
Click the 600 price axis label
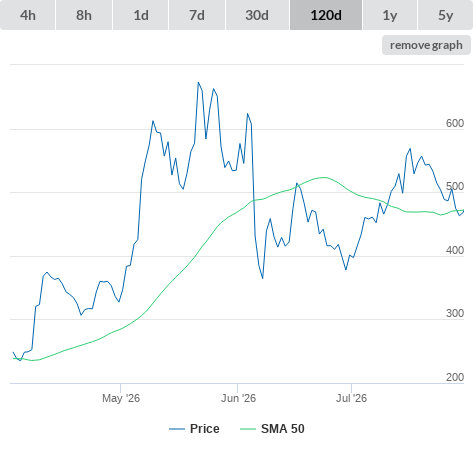(455, 123)
